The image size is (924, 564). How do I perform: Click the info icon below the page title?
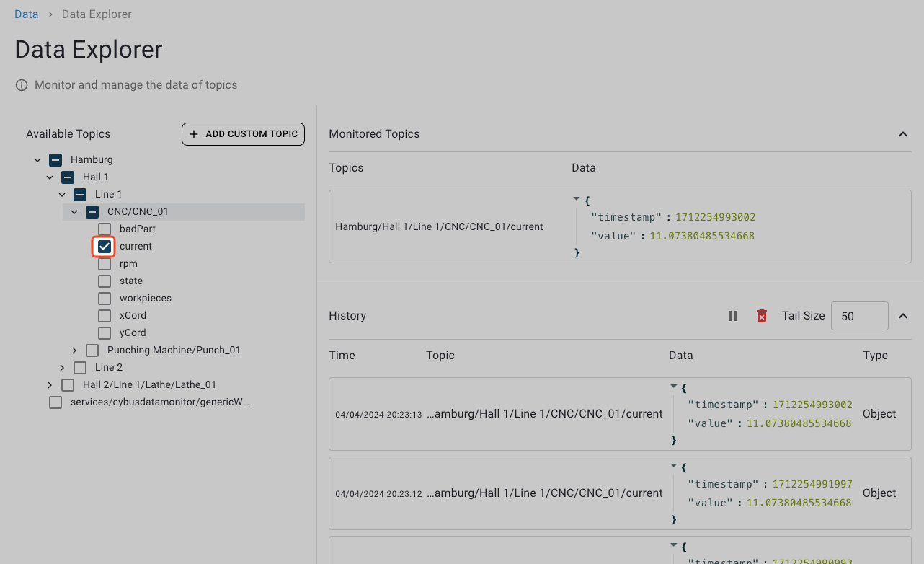[x=22, y=84]
